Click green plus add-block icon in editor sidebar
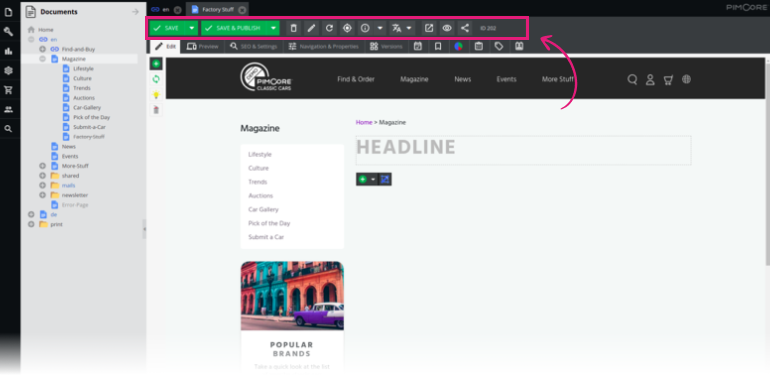770x375 pixels. tap(156, 64)
